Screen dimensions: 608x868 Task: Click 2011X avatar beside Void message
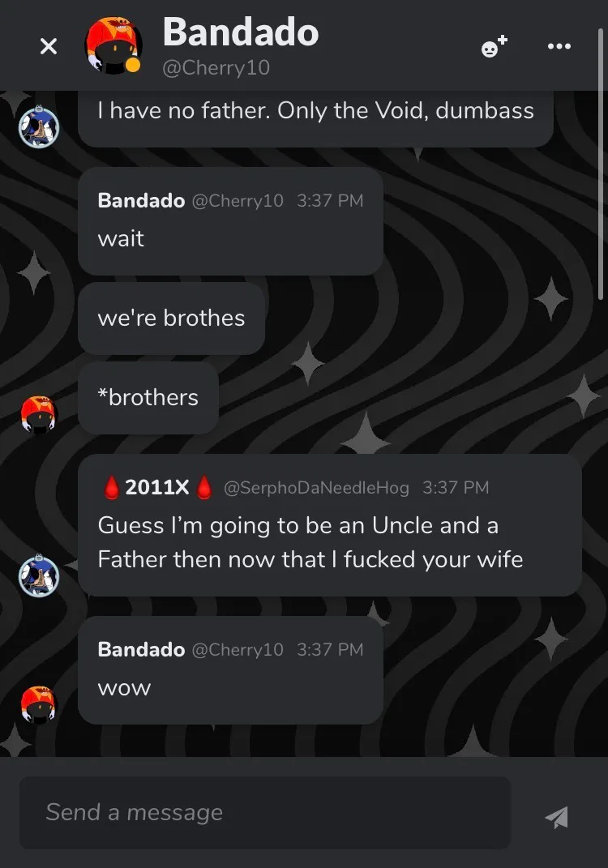tap(39, 126)
